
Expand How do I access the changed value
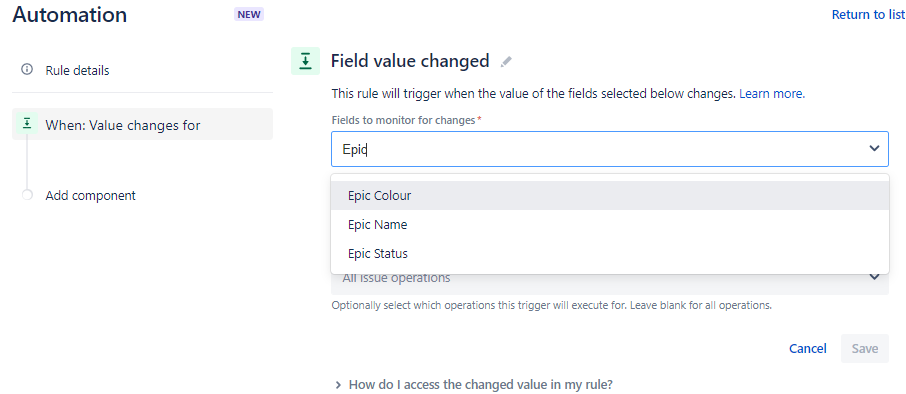coord(474,384)
